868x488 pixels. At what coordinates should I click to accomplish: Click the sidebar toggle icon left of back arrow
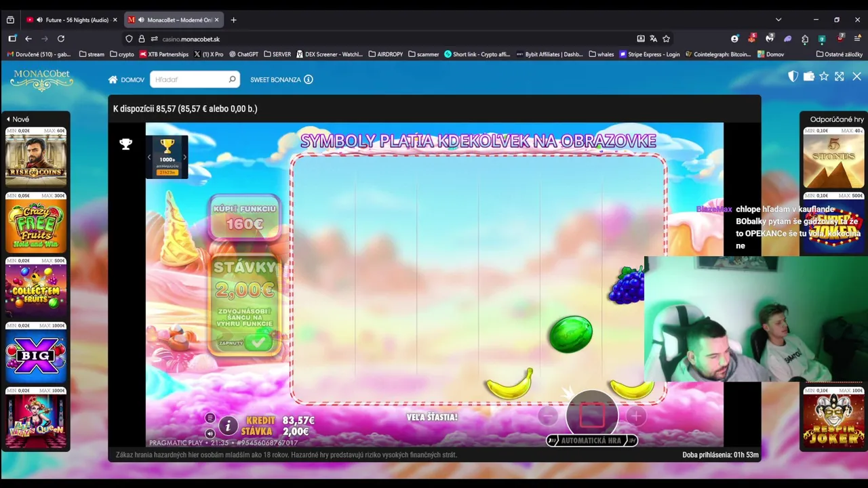pyautogui.click(x=12, y=39)
